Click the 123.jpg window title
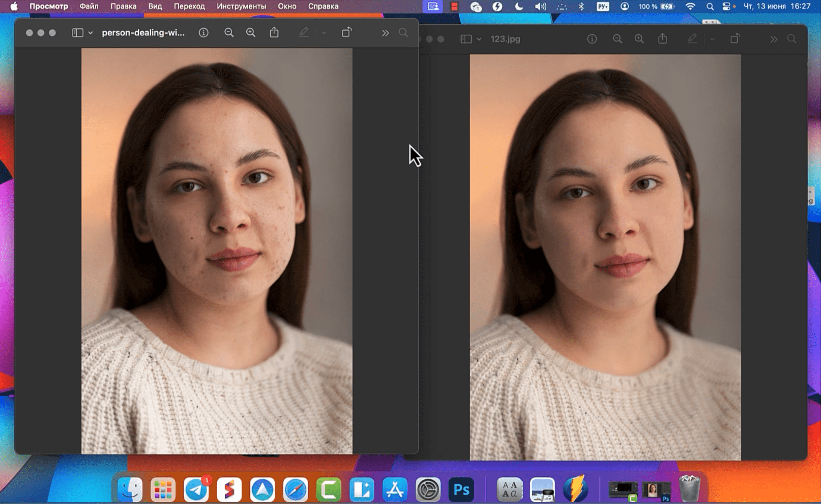 tap(505, 39)
